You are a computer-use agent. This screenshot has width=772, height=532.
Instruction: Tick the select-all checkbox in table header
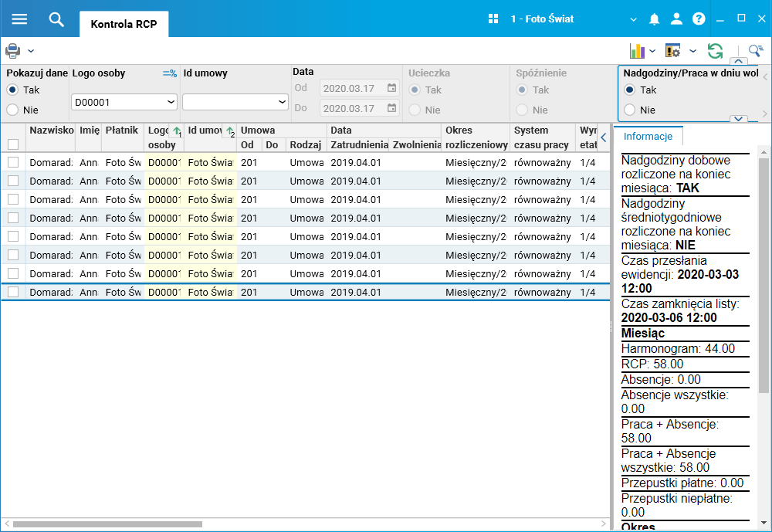13,144
